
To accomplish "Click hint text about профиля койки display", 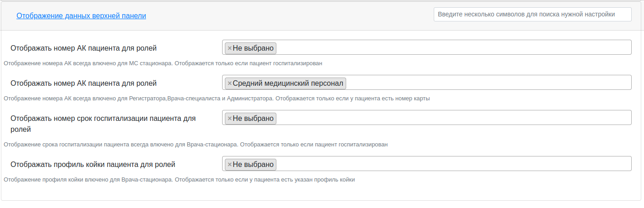I will click(179, 180).
